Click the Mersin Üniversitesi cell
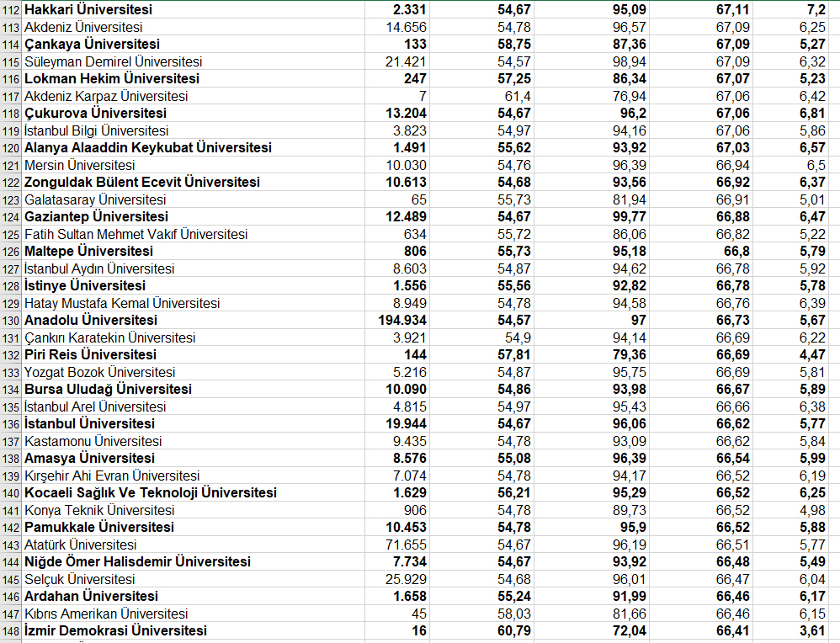Screen dimensions: 840x643 (x=193, y=165)
